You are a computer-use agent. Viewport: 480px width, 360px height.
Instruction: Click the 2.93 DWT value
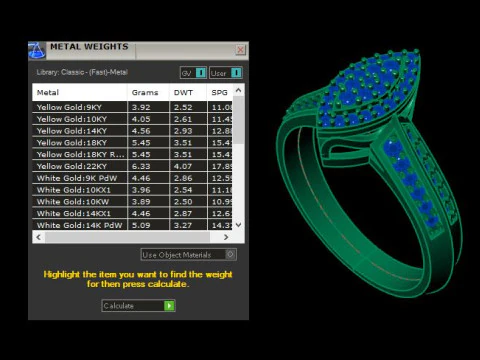coord(183,131)
